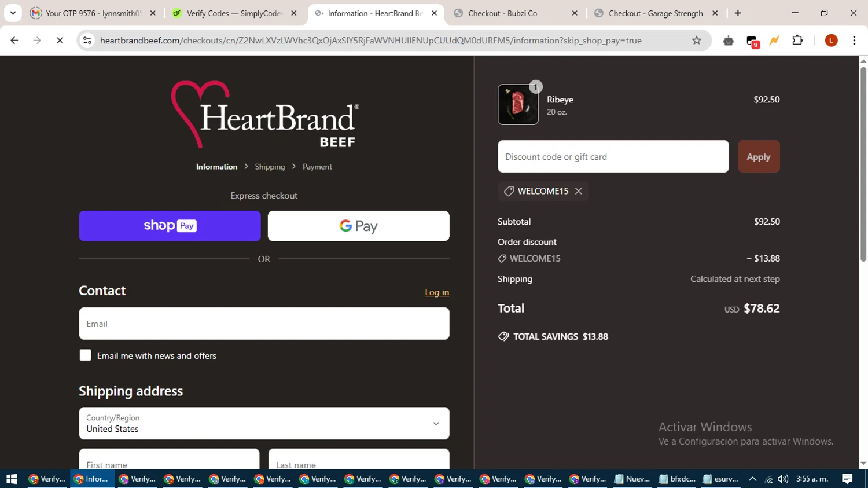This screenshot has width=868, height=488.
Task: Click the Ribeye product name
Action: pyautogui.click(x=560, y=100)
